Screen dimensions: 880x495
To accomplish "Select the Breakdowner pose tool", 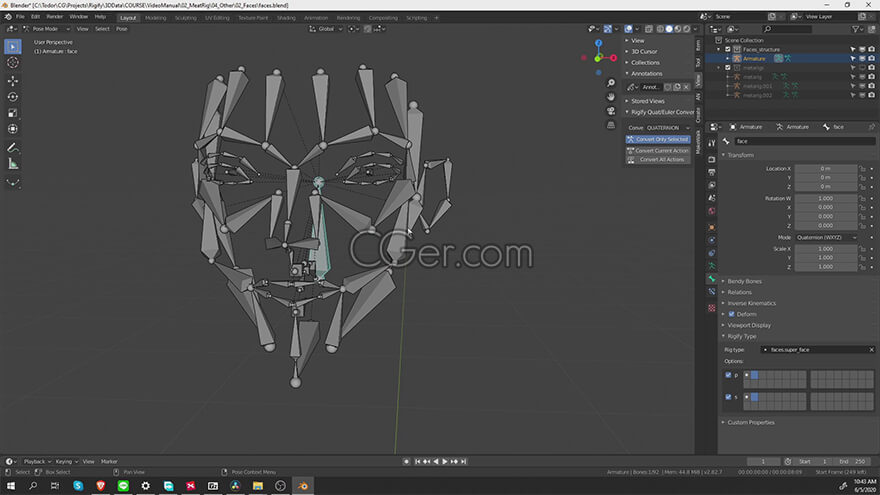I will [12, 182].
